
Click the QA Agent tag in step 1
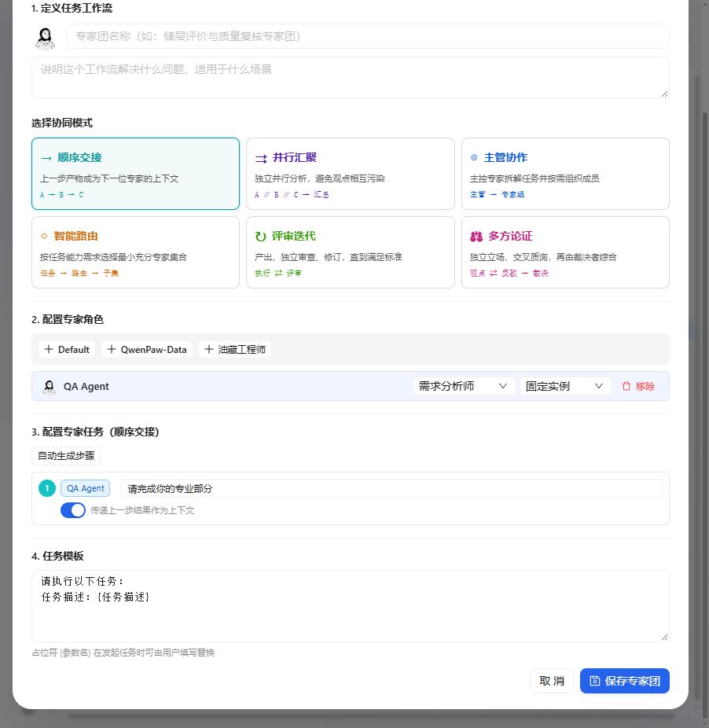point(86,488)
